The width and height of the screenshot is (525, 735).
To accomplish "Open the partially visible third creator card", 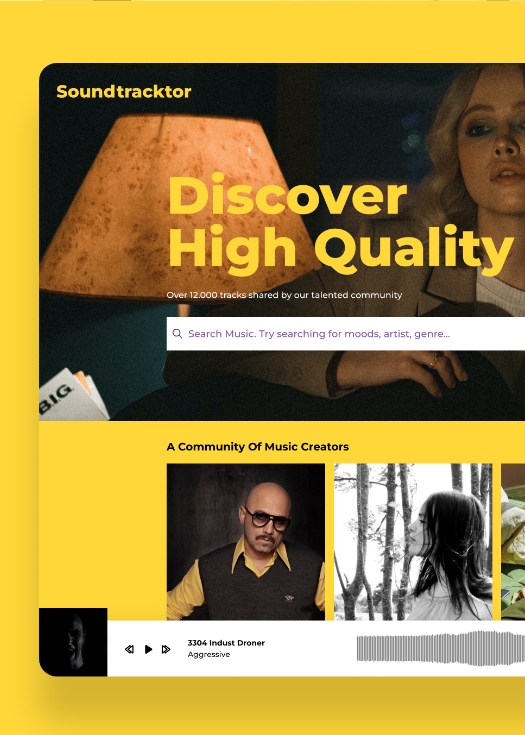I will click(513, 541).
